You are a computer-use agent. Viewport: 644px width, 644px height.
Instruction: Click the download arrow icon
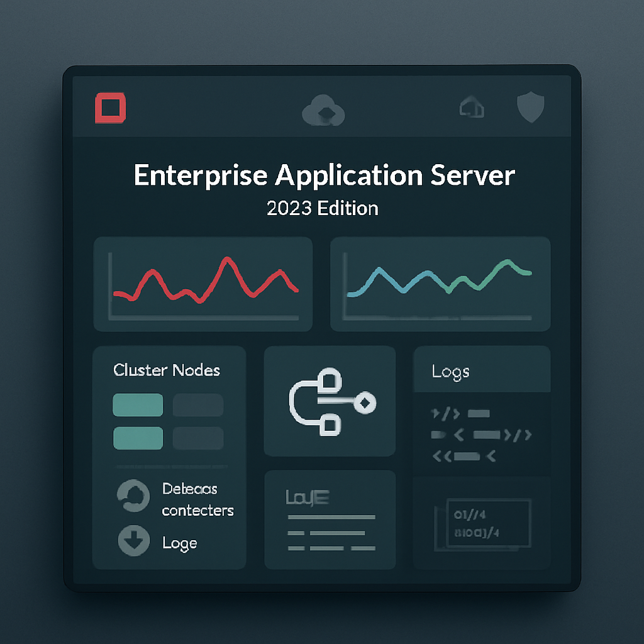133,541
